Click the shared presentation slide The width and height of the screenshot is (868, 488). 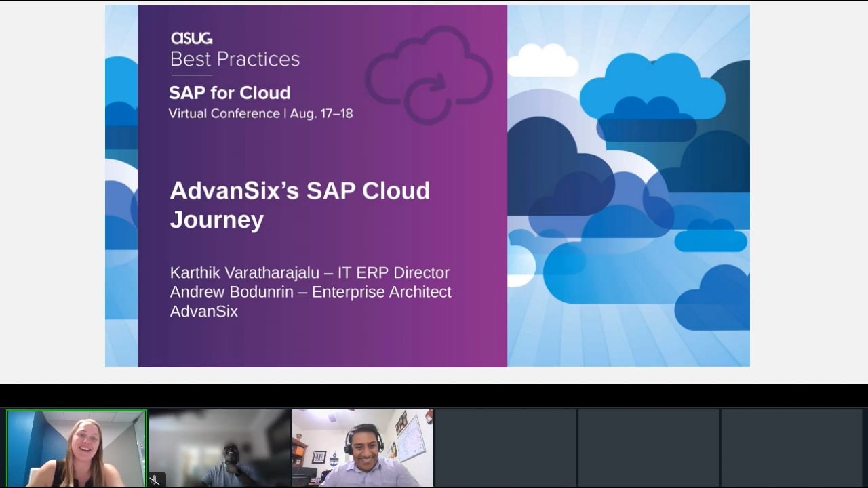pos(427,186)
